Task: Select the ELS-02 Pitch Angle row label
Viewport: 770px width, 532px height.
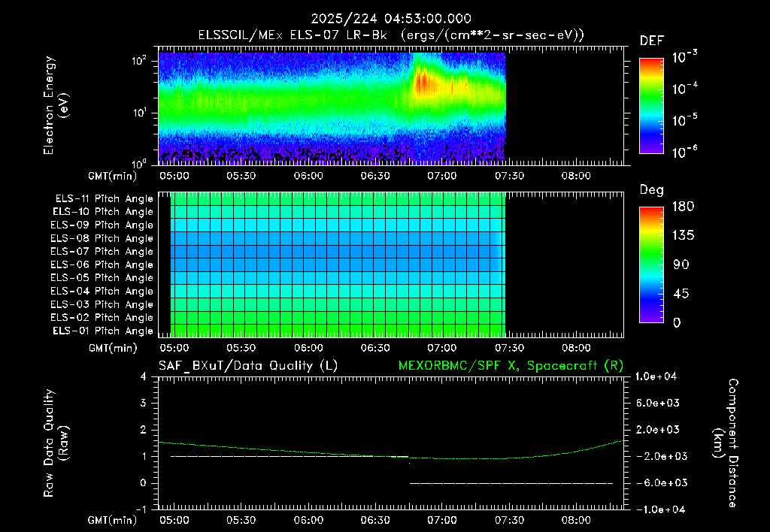Action: 102,318
